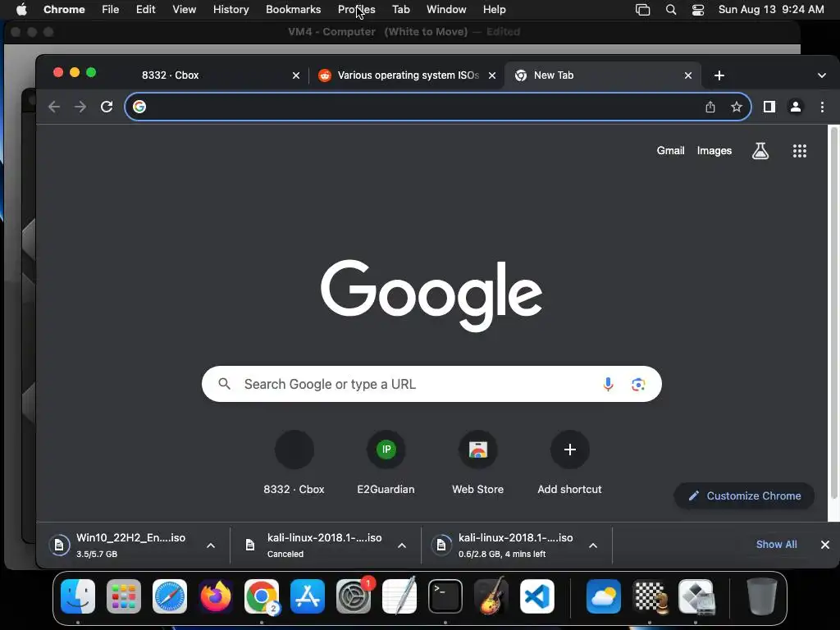Launch Safari from the Dock
The image size is (840, 630).
[170, 596]
